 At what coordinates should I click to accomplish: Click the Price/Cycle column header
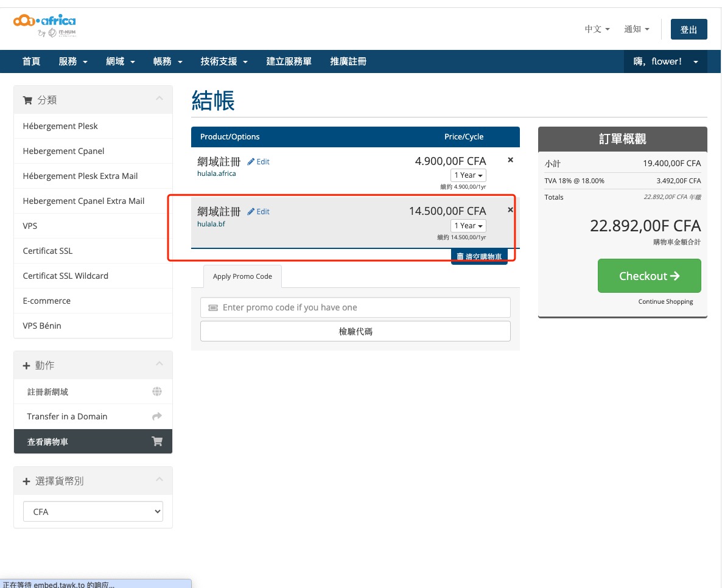tap(464, 137)
